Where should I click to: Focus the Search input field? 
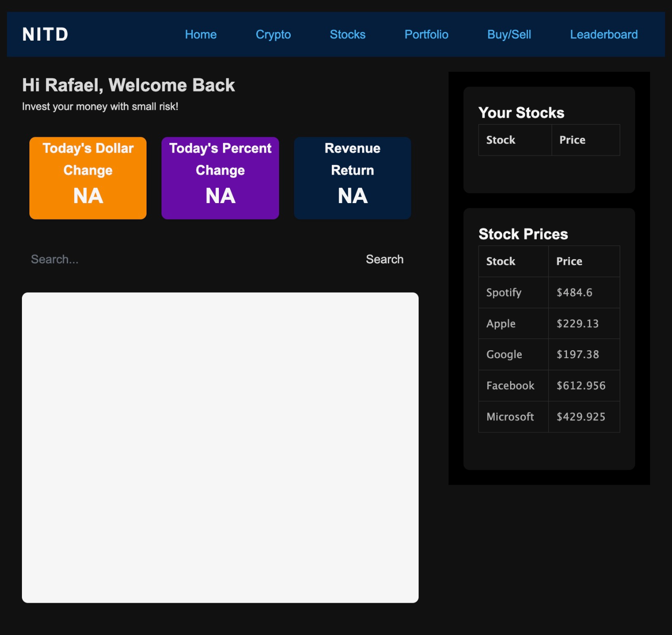pyautogui.click(x=187, y=259)
